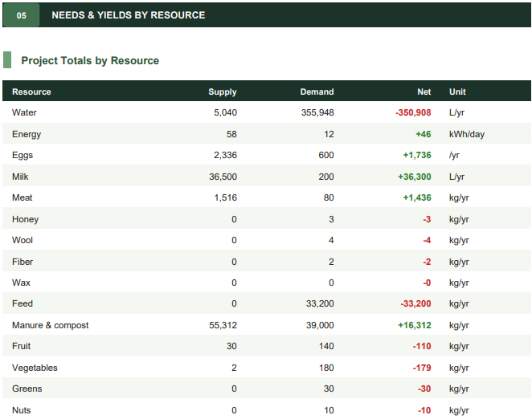Click Honey net value -3
Screen dimensions: 532x419
pos(427,219)
